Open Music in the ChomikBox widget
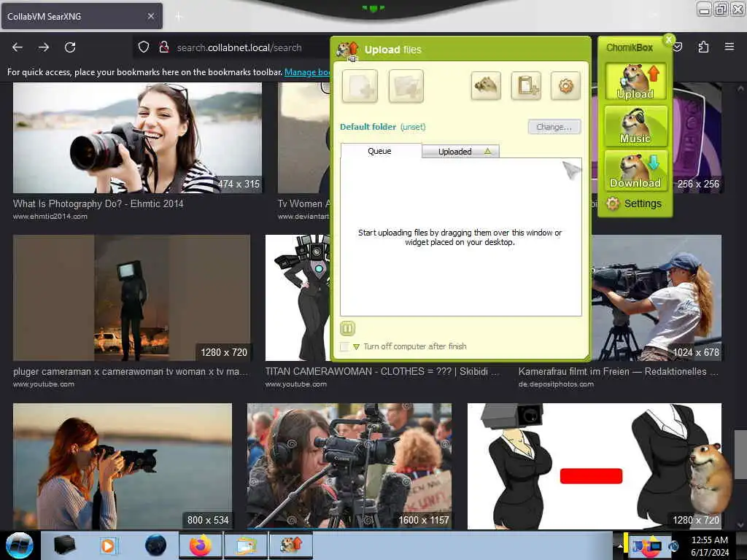Viewport: 747px width, 560px height. pyautogui.click(x=635, y=126)
